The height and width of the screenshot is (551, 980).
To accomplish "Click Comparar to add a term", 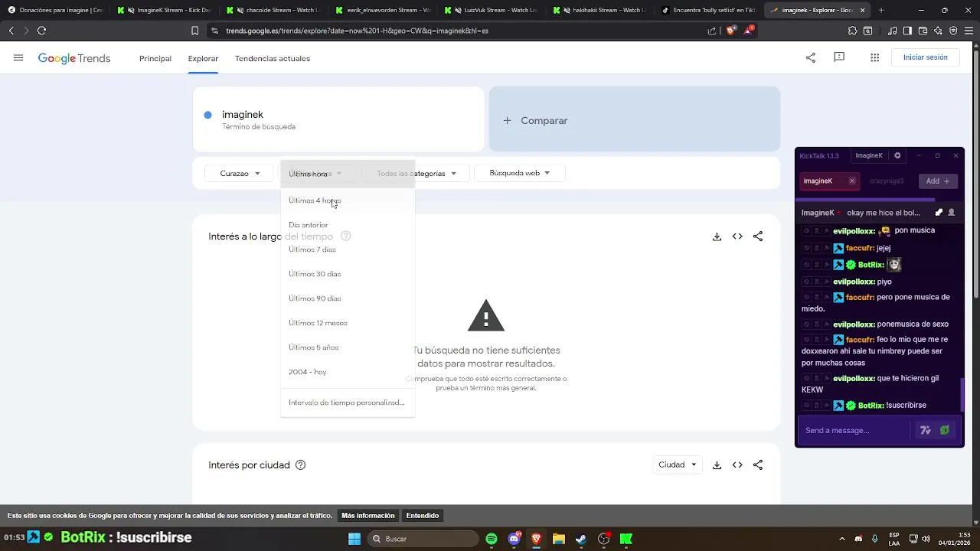I will pos(635,120).
